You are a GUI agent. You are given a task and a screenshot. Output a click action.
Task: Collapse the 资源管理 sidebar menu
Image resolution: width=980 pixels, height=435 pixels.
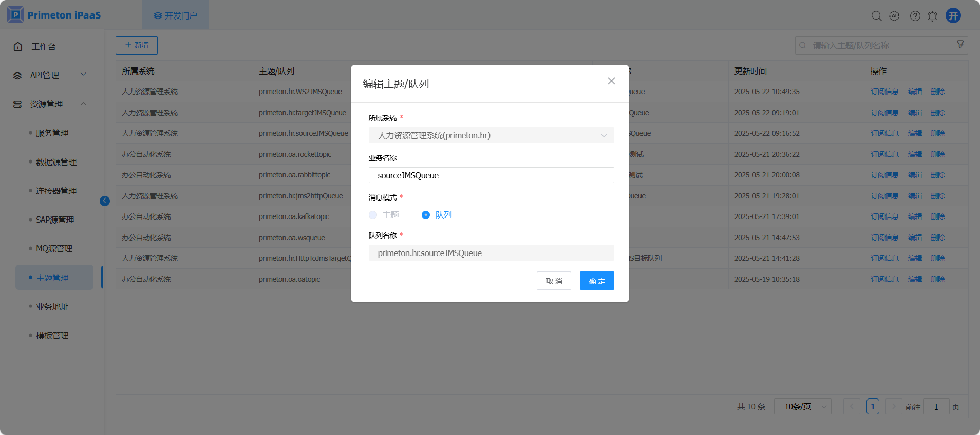(50, 104)
